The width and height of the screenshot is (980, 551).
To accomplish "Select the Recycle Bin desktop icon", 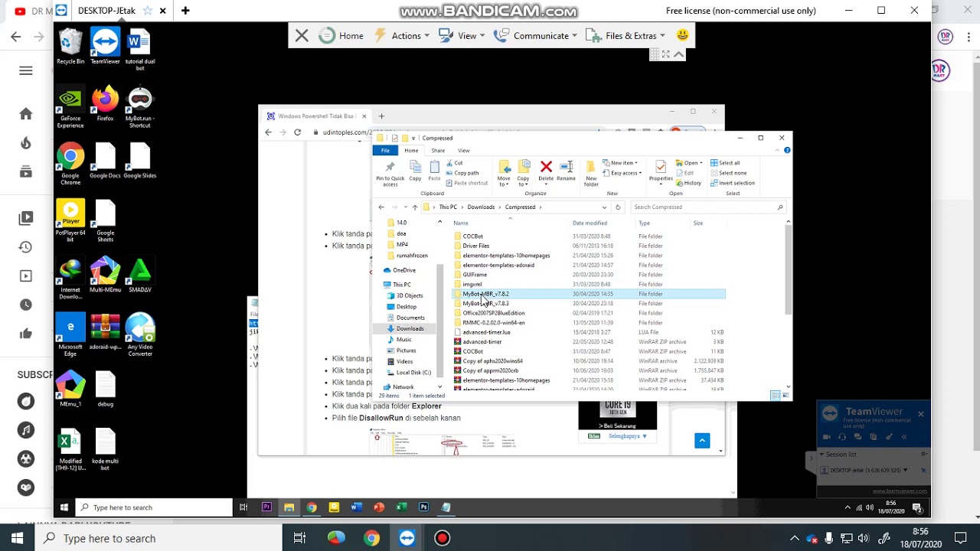I will point(70,47).
